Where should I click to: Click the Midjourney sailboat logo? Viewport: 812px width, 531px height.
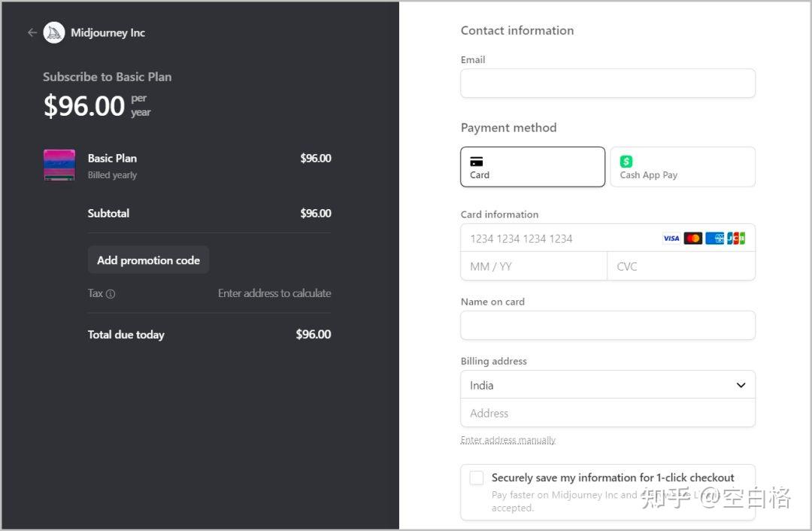(54, 32)
